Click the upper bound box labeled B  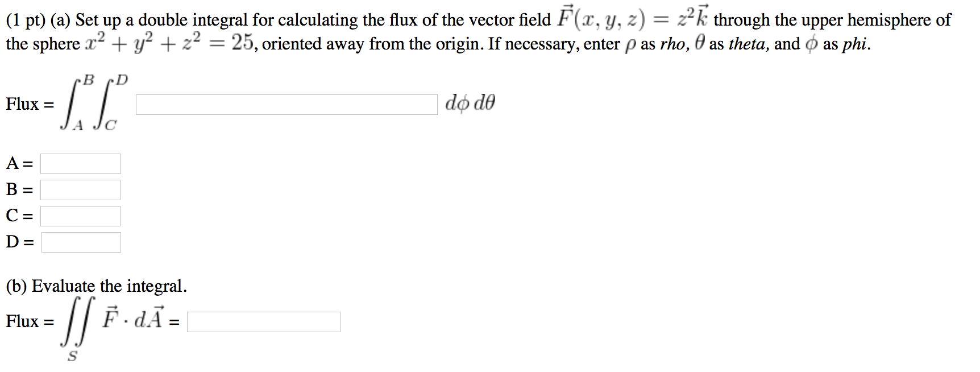pyautogui.click(x=80, y=189)
